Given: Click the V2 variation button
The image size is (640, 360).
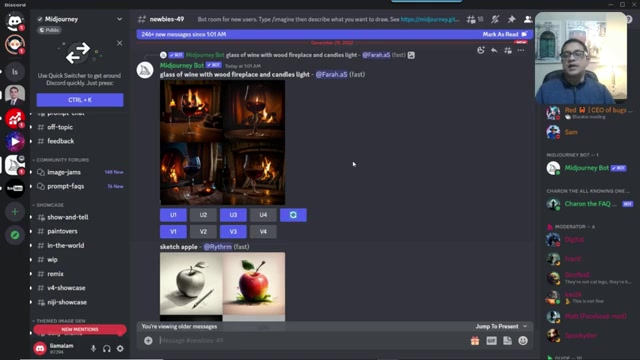Looking at the screenshot, I should (x=203, y=232).
